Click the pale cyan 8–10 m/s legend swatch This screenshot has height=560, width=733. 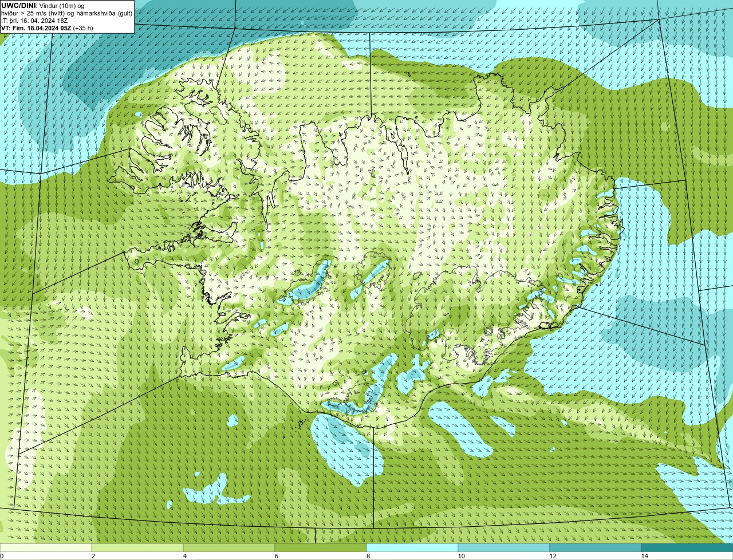pos(412,547)
